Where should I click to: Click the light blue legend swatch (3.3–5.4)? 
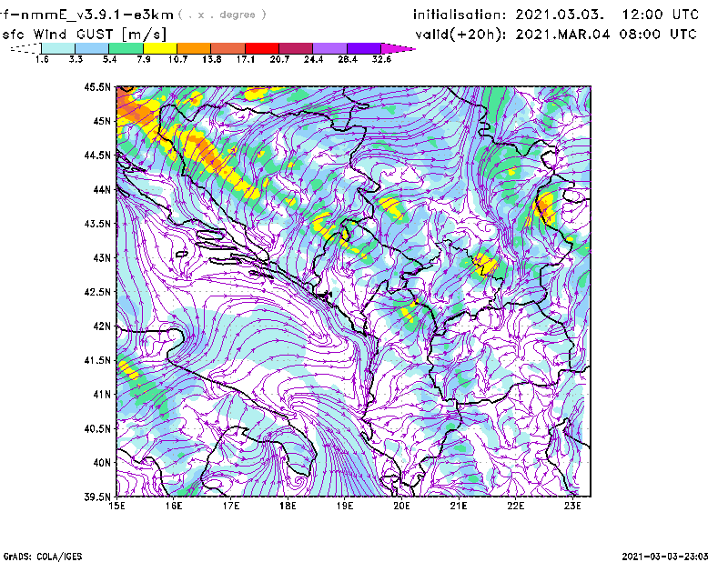[x=92, y=48]
